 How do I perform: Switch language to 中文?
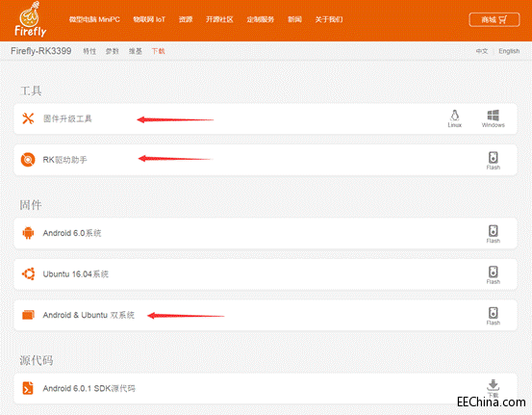tap(481, 51)
